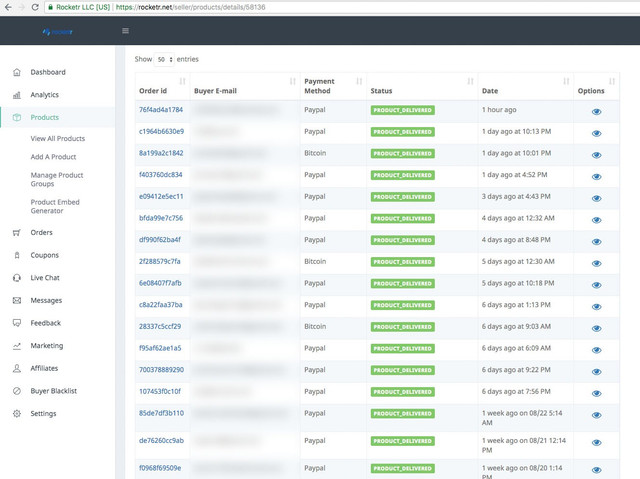View order 2f288579c7fa via eye icon
The height and width of the screenshot is (479, 640).
pos(596,263)
